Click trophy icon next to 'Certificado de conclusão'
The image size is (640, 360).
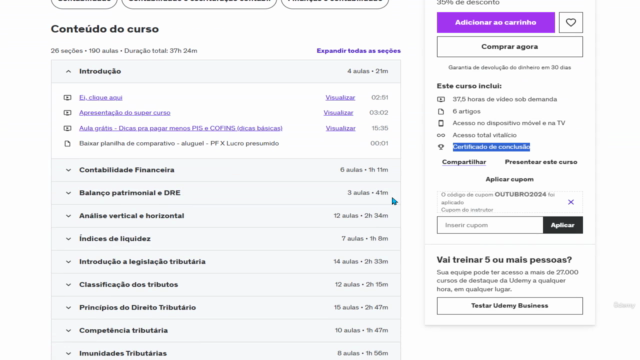tap(441, 147)
